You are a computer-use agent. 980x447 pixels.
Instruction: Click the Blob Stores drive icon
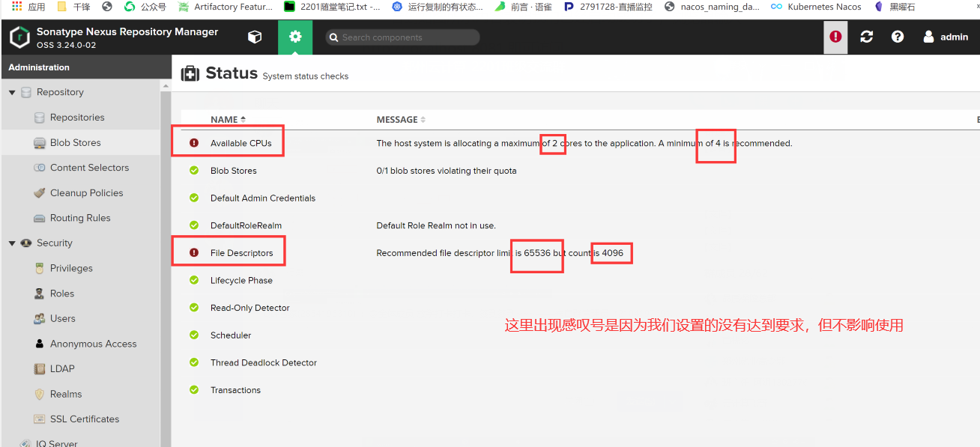point(40,143)
